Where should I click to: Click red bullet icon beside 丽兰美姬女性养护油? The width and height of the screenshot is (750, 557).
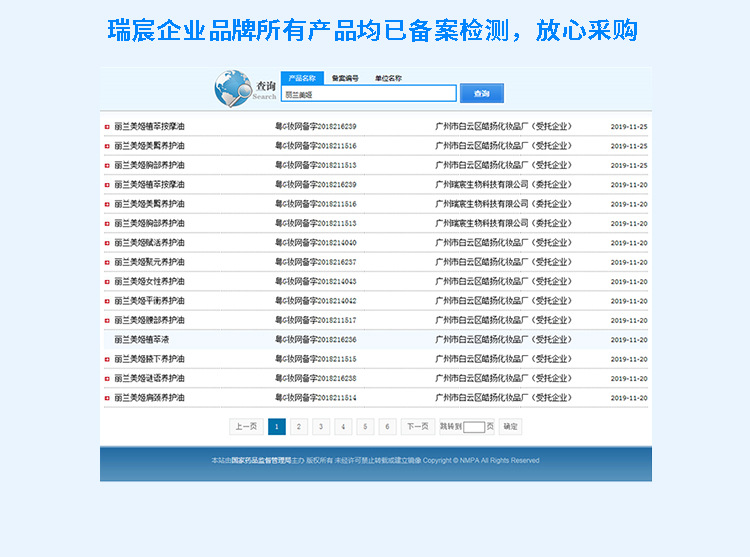pos(107,282)
